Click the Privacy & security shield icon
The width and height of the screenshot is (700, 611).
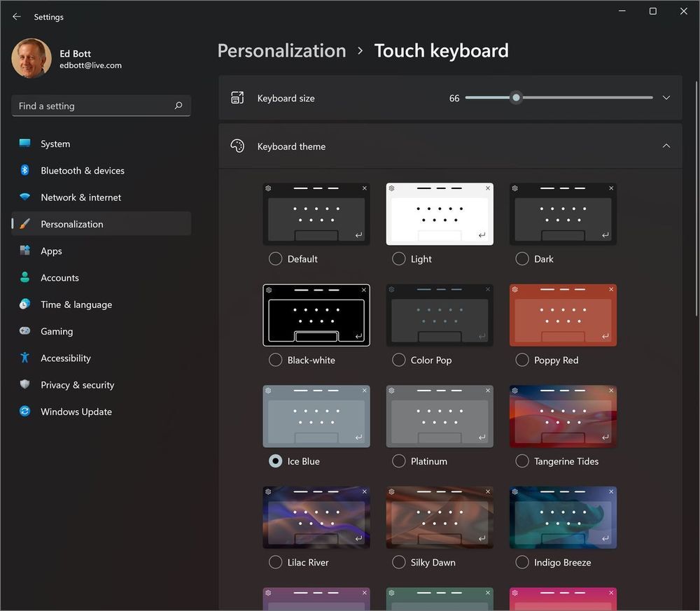25,385
